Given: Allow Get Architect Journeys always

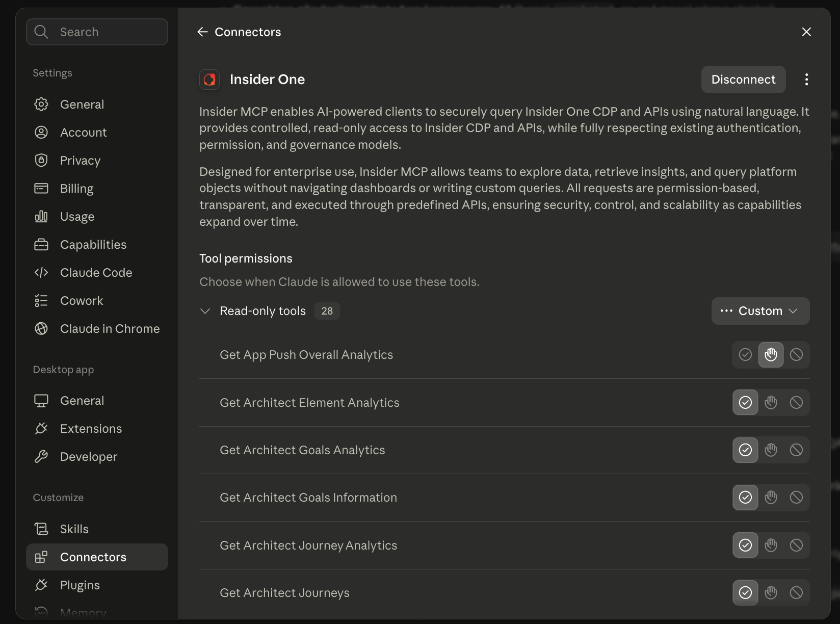Looking at the screenshot, I should click(x=745, y=592).
